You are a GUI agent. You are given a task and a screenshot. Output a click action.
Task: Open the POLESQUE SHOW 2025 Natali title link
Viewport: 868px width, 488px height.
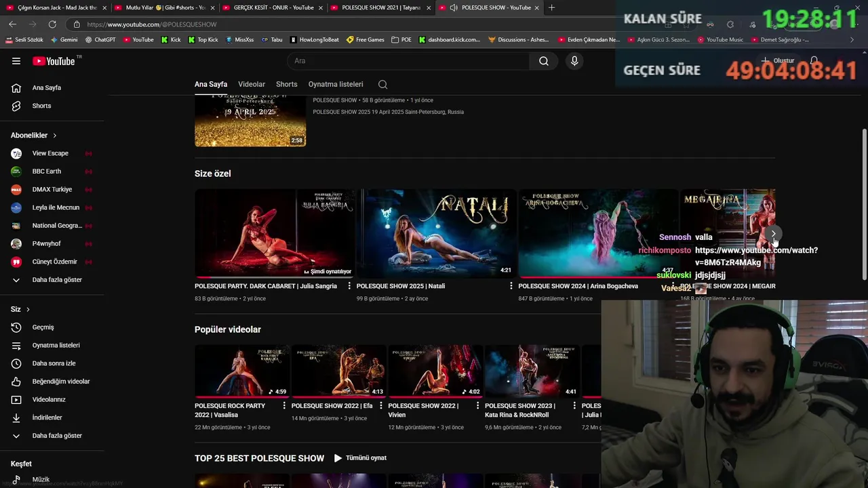coord(401,286)
